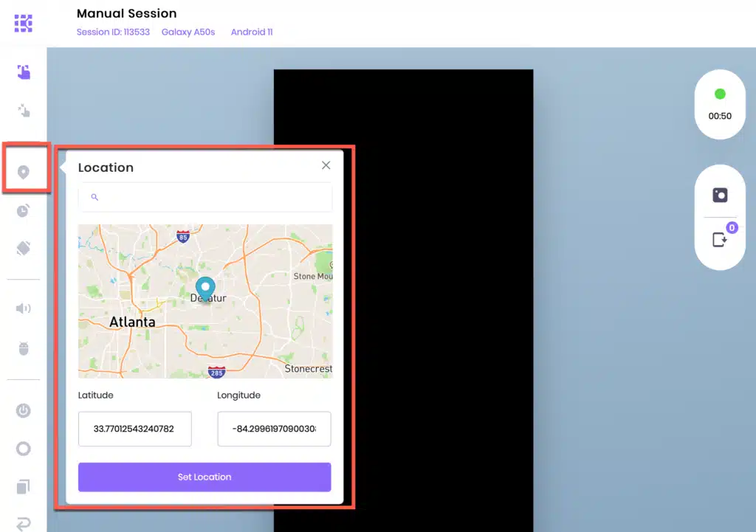
Task: Select the multi-touch pinch tool
Action: 24,111
